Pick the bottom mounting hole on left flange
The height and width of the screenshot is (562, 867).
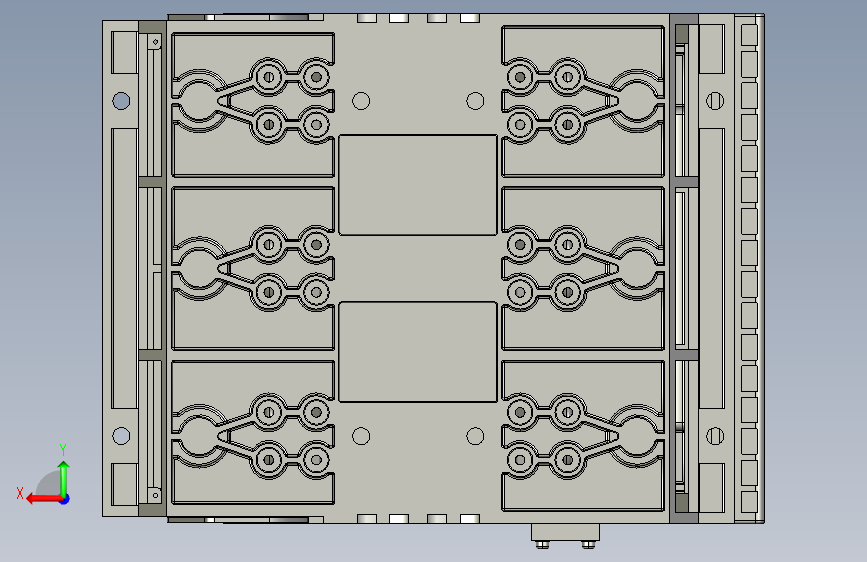121,436
